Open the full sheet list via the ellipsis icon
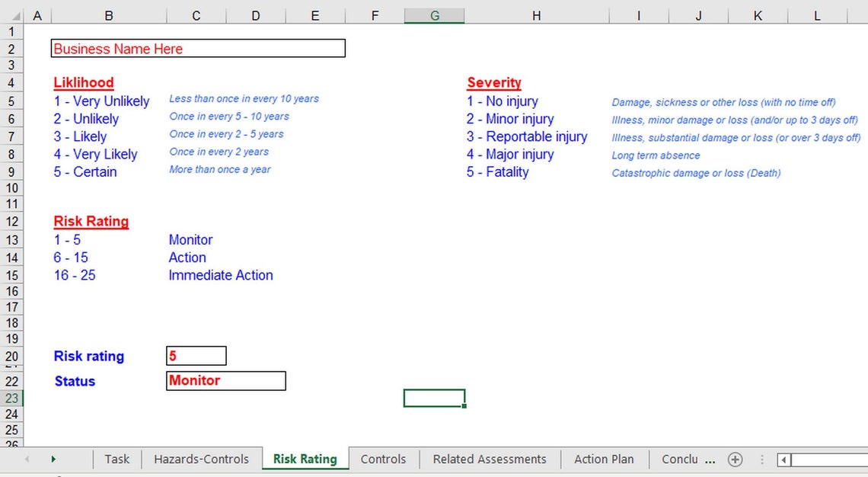The width and height of the screenshot is (868, 477). click(x=761, y=459)
